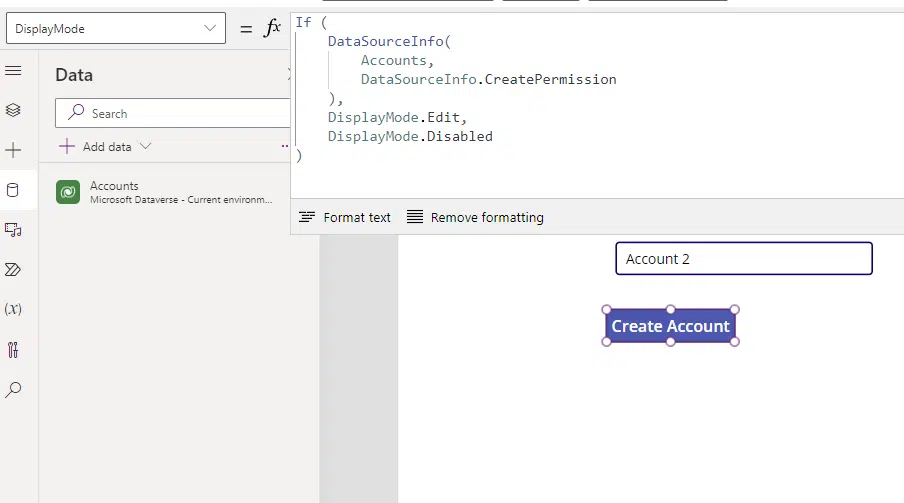Click the Data panel heading
Viewport: 904px width, 503px height.
(x=74, y=75)
